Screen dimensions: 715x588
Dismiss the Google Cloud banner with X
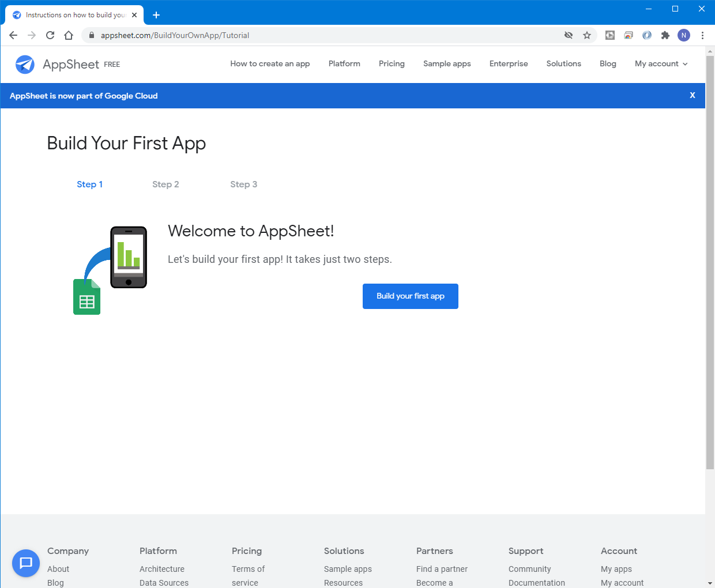pyautogui.click(x=693, y=96)
